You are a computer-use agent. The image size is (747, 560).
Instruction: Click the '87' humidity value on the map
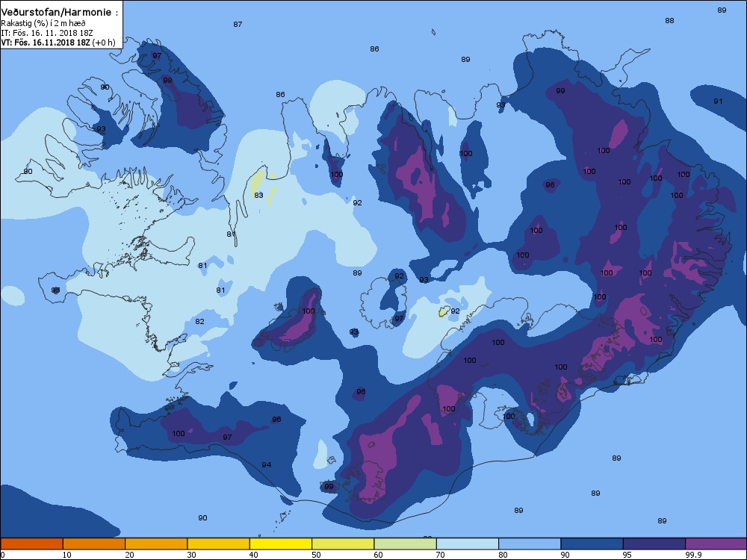click(238, 25)
